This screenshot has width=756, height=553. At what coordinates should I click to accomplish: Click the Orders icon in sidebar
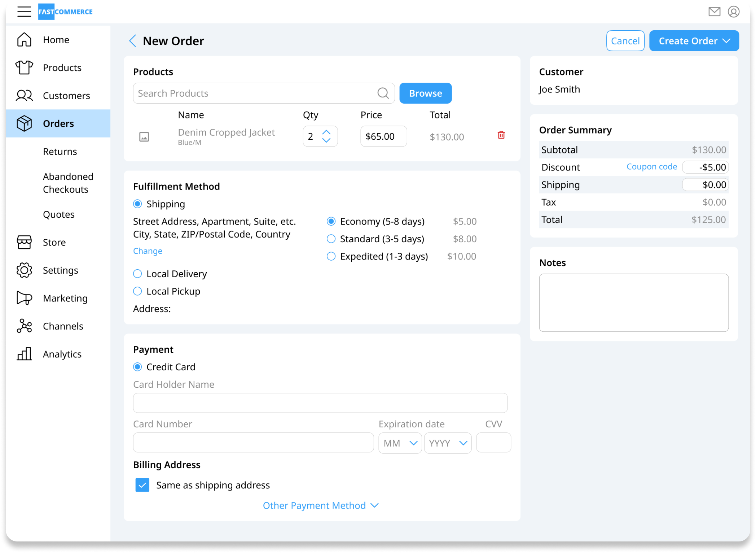pyautogui.click(x=23, y=123)
